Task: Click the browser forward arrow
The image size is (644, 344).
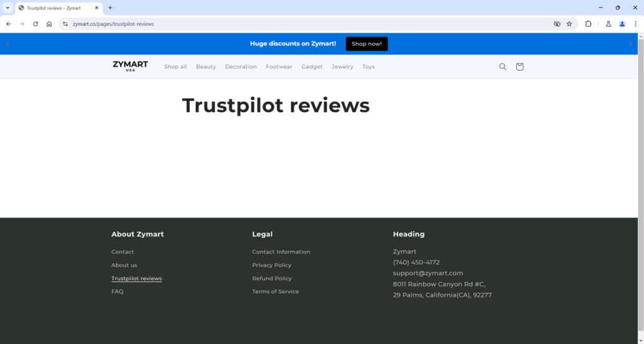Action: [22, 24]
